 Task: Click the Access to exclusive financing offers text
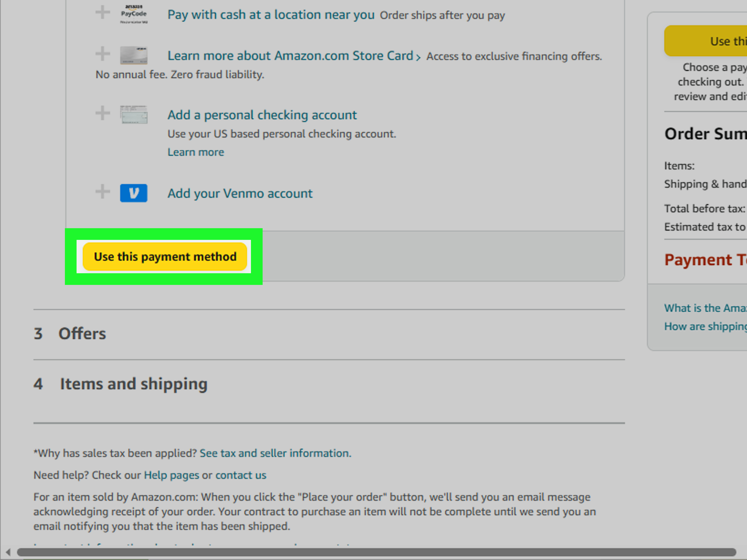pos(514,56)
